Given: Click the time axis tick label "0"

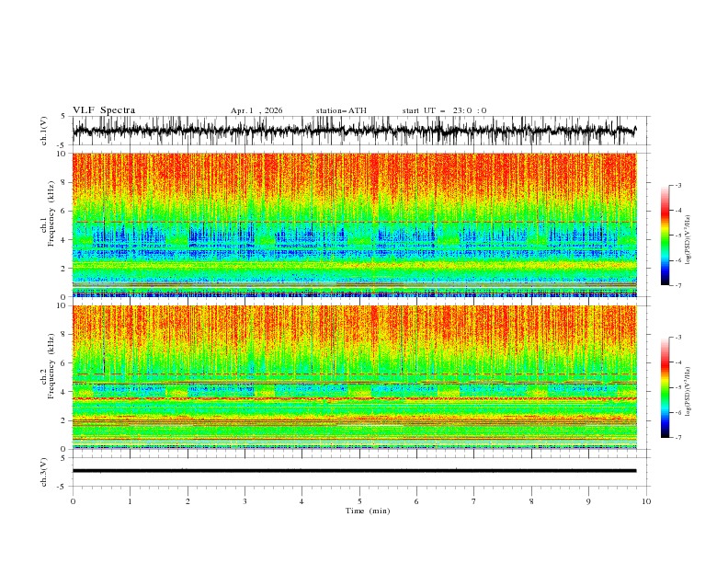Looking at the screenshot, I should [73, 501].
